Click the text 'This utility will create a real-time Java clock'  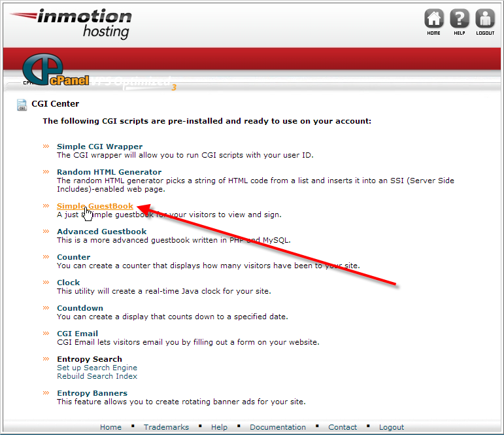(139, 291)
